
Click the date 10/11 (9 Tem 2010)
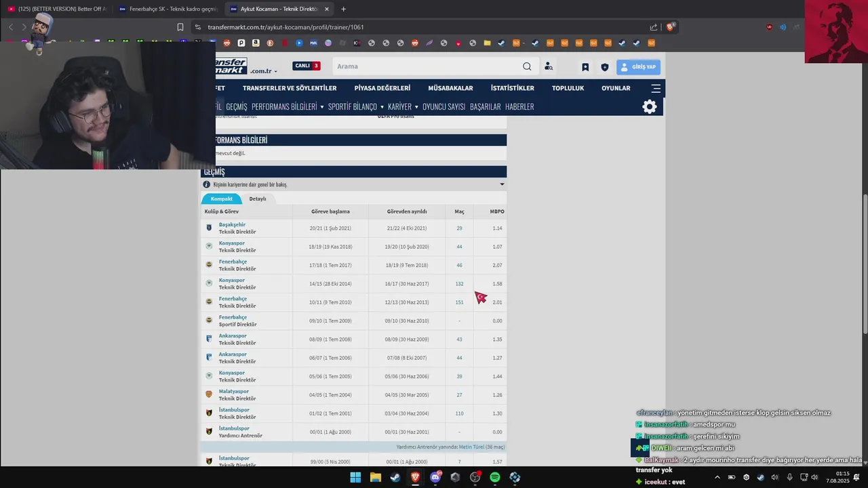click(x=330, y=302)
